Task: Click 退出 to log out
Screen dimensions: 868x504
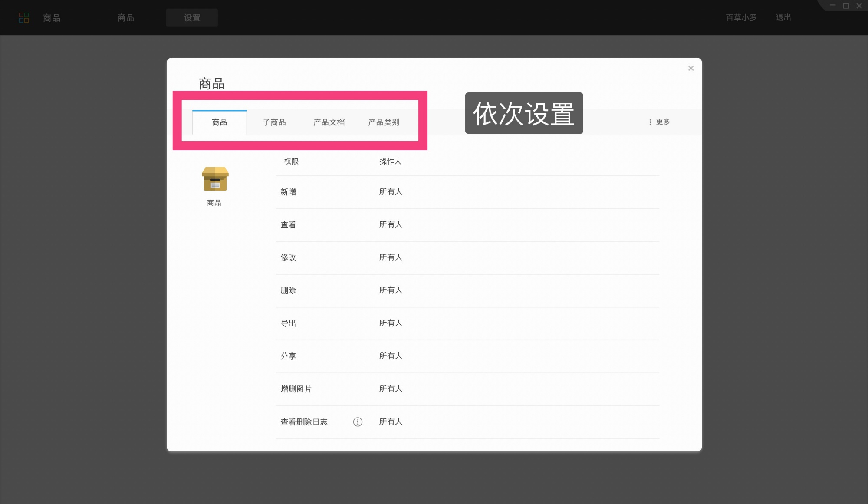Action: (x=783, y=17)
